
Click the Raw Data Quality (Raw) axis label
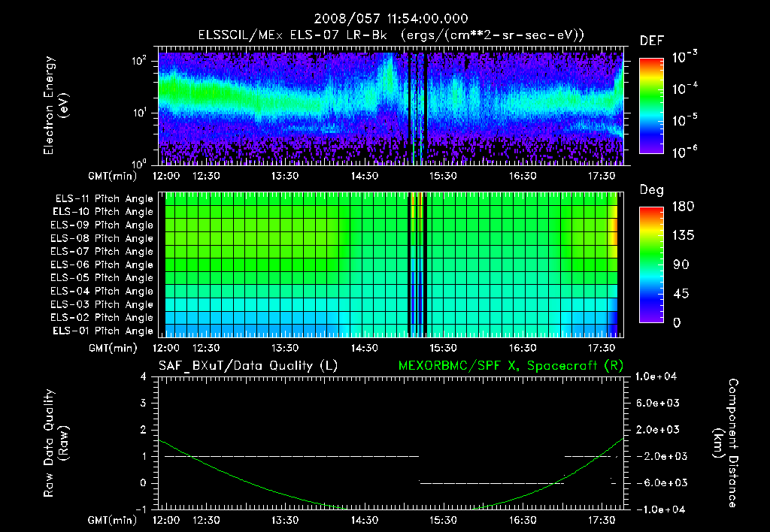click(x=56, y=443)
